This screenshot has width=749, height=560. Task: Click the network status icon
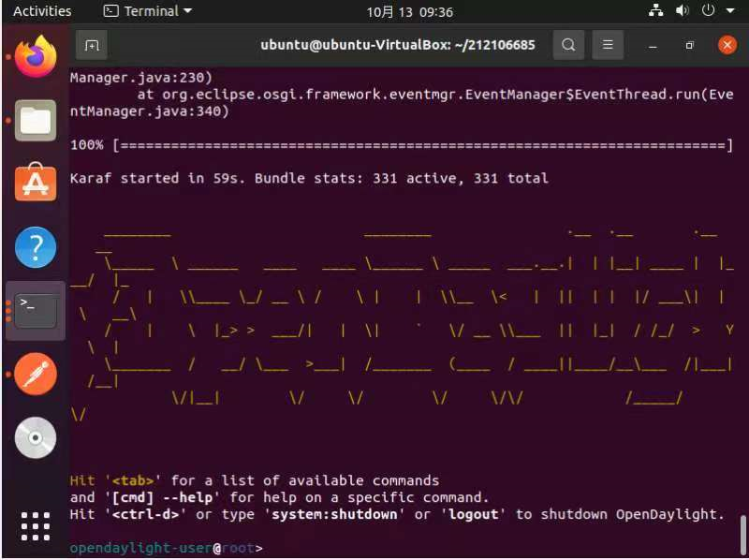(x=656, y=10)
